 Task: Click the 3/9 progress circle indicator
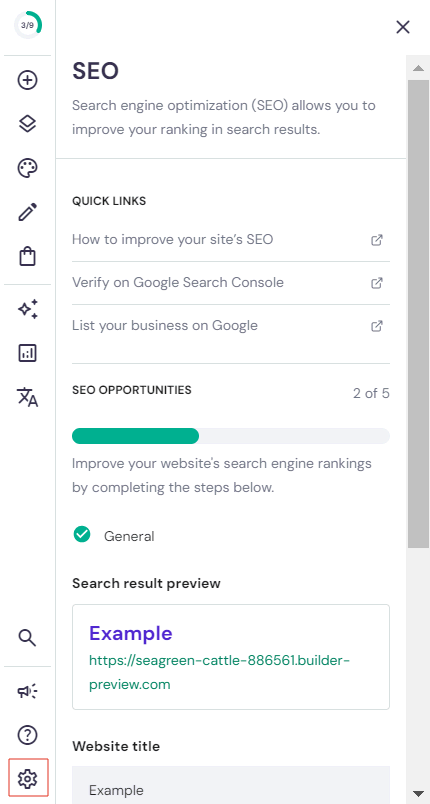28,25
